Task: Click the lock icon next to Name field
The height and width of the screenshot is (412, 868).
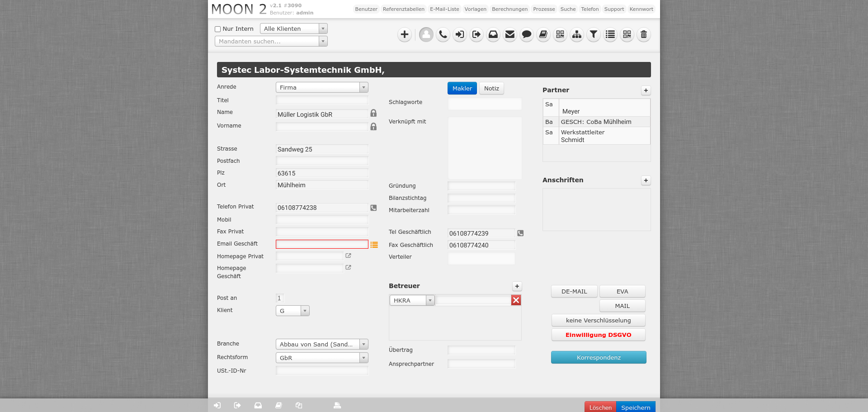Action: pyautogui.click(x=373, y=113)
